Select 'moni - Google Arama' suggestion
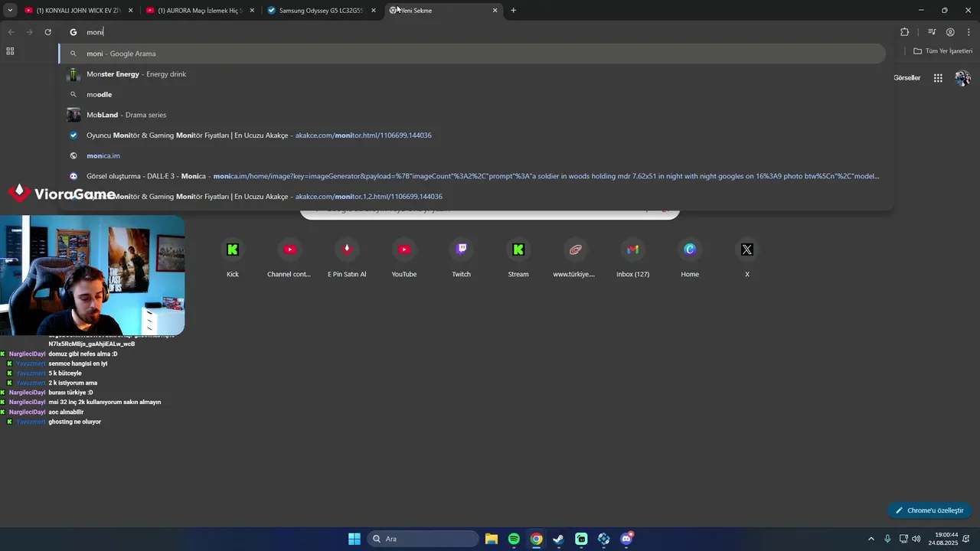 [472, 54]
